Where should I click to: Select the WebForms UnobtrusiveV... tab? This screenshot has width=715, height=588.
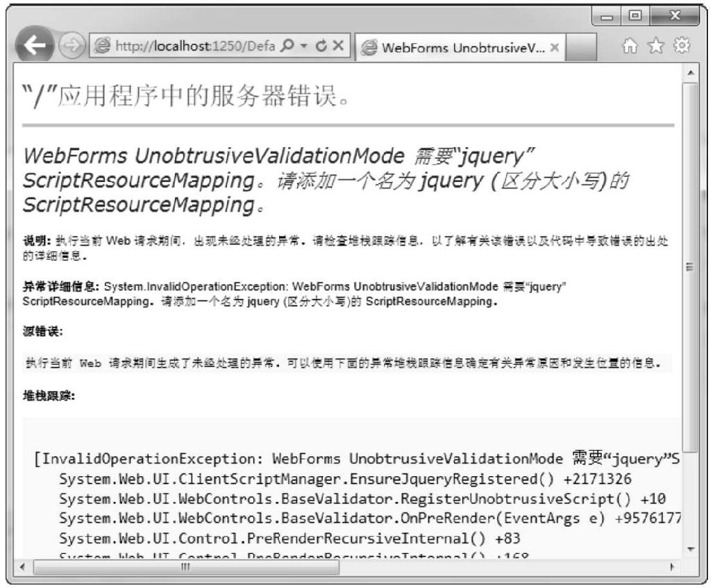click(x=459, y=47)
